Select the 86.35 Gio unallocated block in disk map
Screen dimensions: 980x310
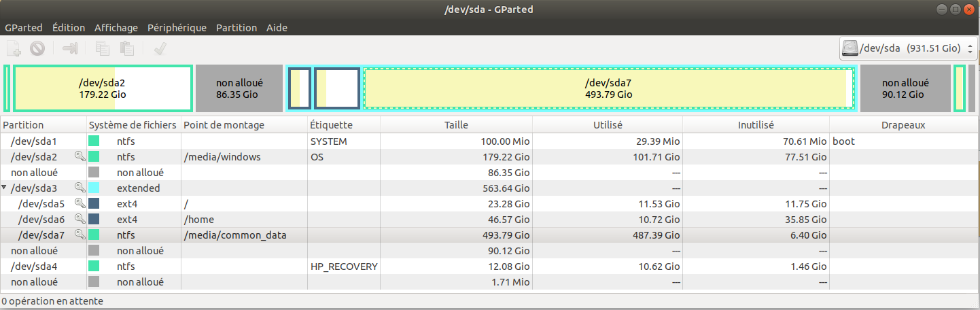[x=239, y=88]
